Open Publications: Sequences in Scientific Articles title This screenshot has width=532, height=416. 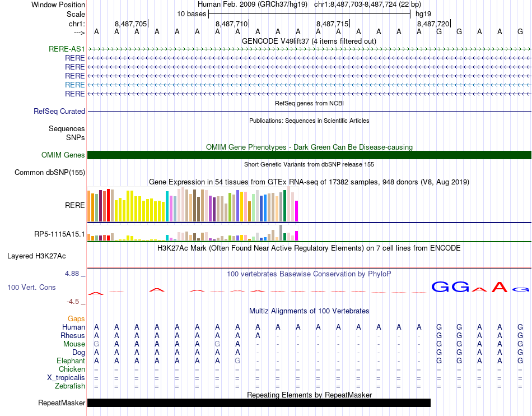[309, 121]
